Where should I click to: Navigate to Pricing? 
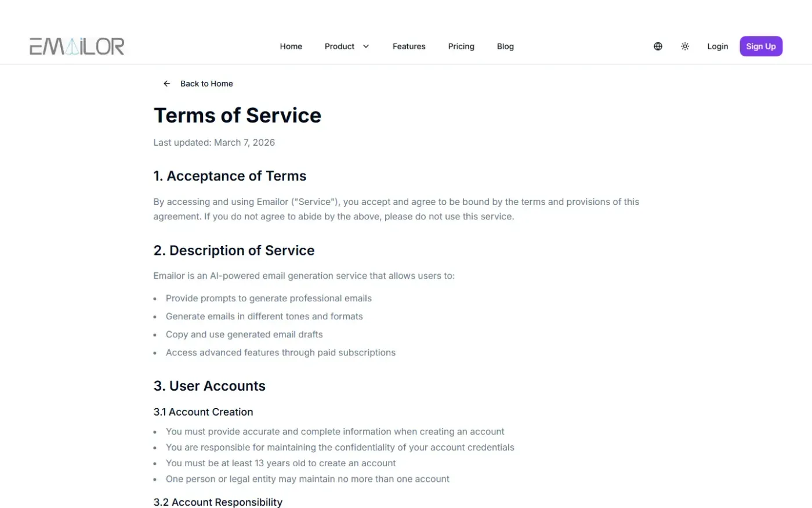pyautogui.click(x=461, y=46)
